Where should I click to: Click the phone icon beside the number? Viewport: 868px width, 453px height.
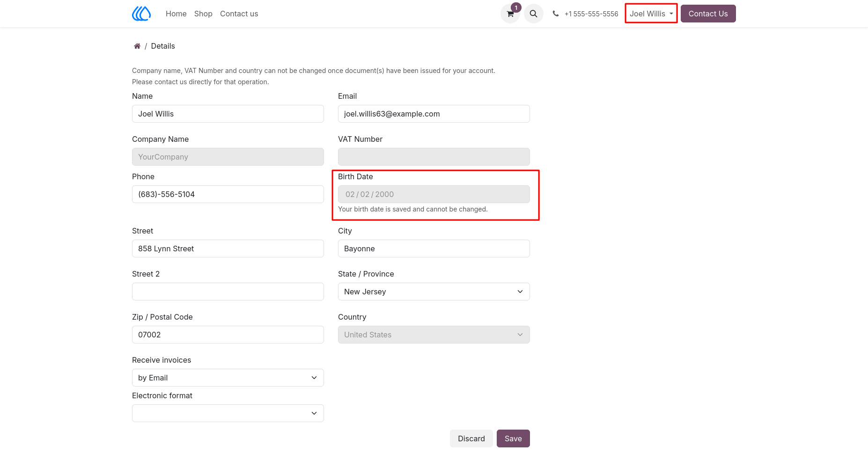[x=556, y=14]
